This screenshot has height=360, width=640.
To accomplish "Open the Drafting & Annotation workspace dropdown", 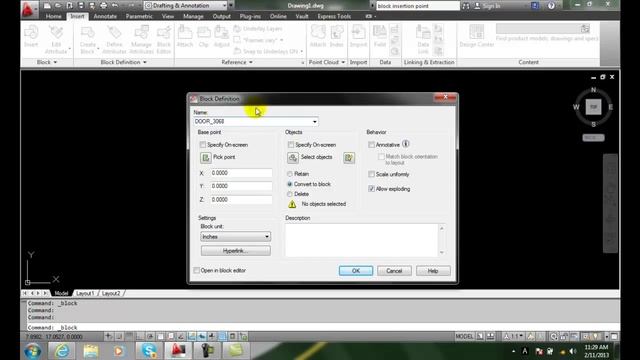I will point(186,6).
